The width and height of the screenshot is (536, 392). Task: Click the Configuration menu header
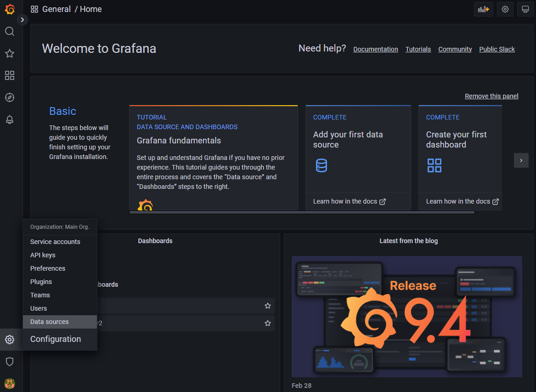tap(60, 339)
